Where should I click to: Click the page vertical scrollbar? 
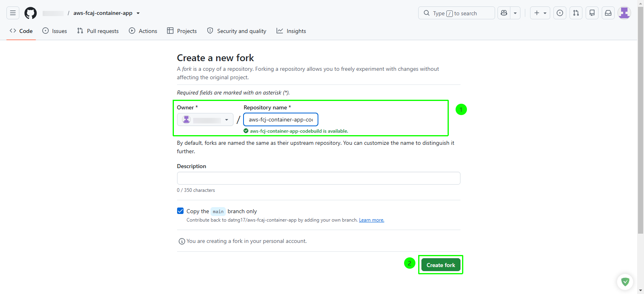640,121
